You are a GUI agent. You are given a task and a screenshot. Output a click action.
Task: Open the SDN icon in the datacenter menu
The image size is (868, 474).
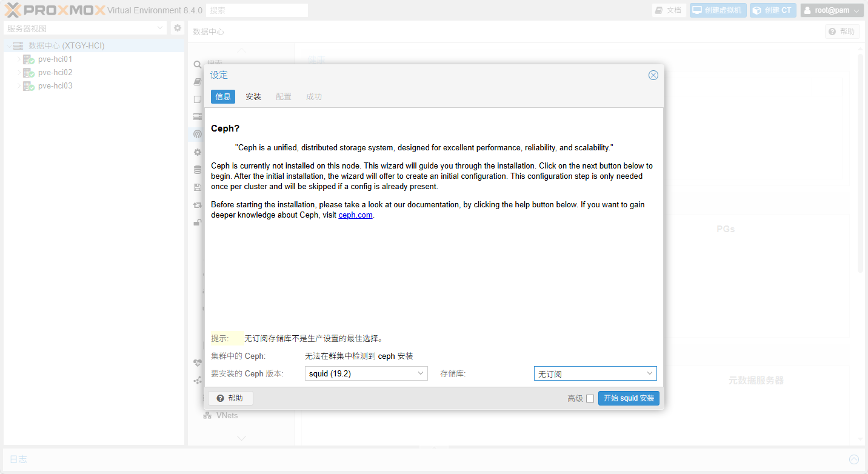pos(198,381)
